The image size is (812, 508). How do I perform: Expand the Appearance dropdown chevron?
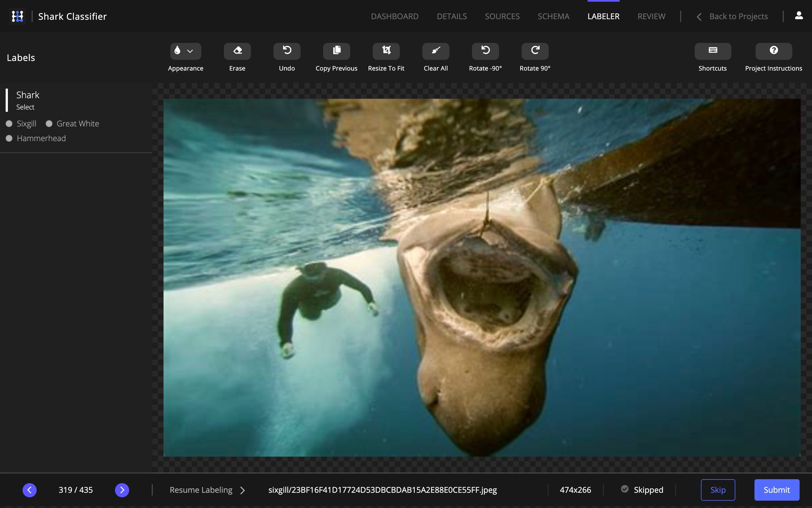[190, 51]
